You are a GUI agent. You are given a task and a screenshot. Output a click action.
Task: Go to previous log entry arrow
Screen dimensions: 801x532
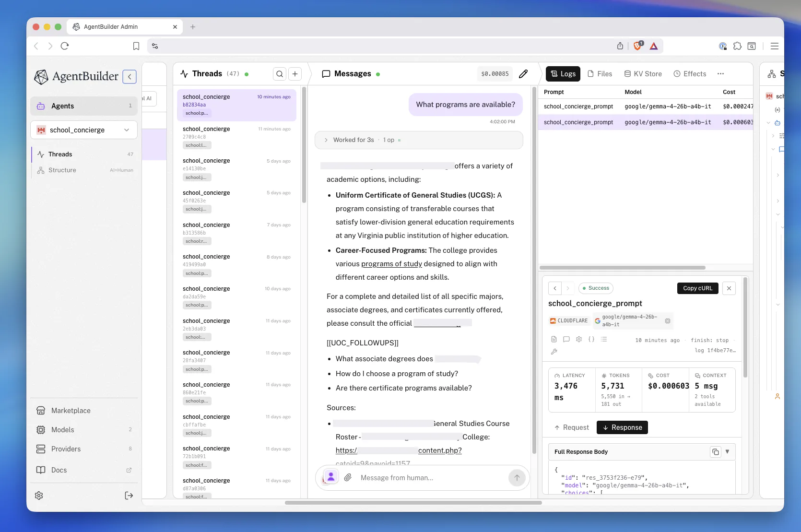coord(555,288)
